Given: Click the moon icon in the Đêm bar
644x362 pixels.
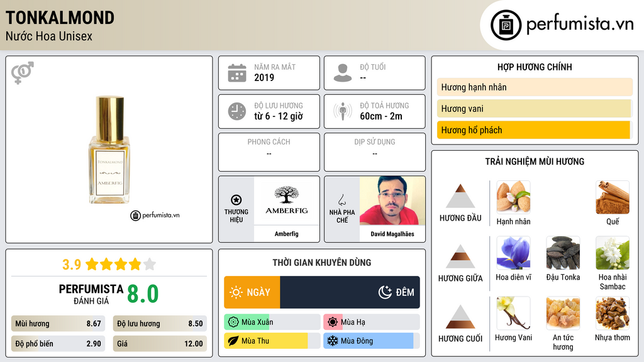Looking at the screenshot, I should coord(385,292).
